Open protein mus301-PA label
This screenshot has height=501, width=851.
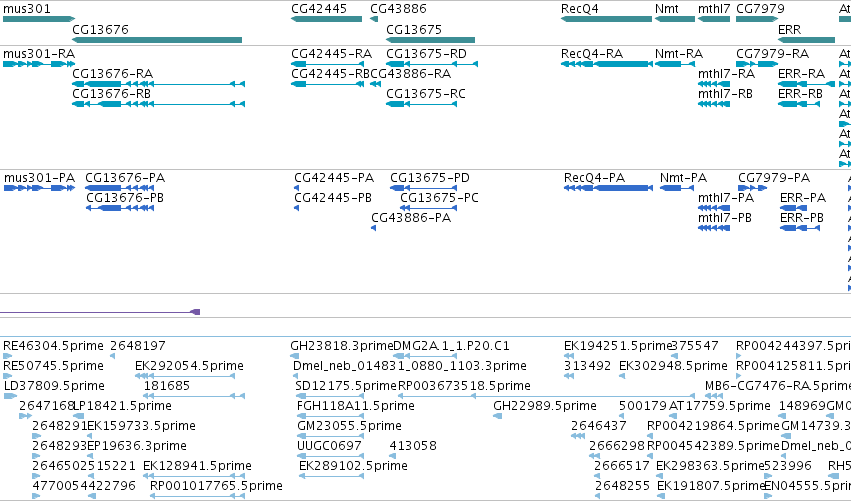click(40, 178)
